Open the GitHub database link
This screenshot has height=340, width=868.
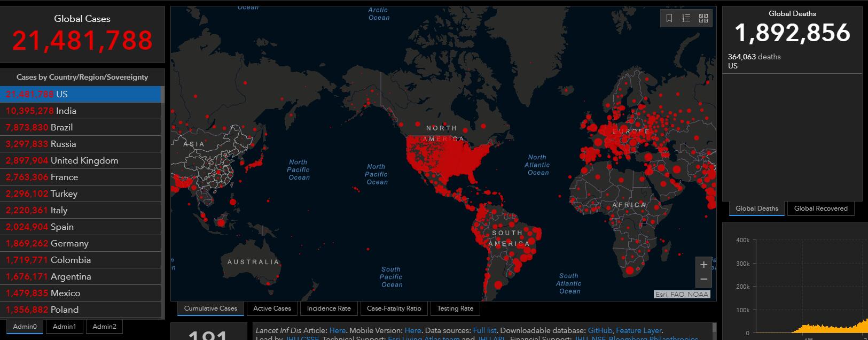click(x=600, y=331)
